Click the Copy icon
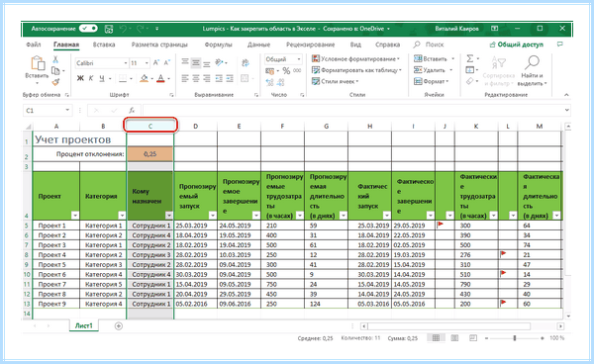The image size is (594, 364). [x=55, y=71]
